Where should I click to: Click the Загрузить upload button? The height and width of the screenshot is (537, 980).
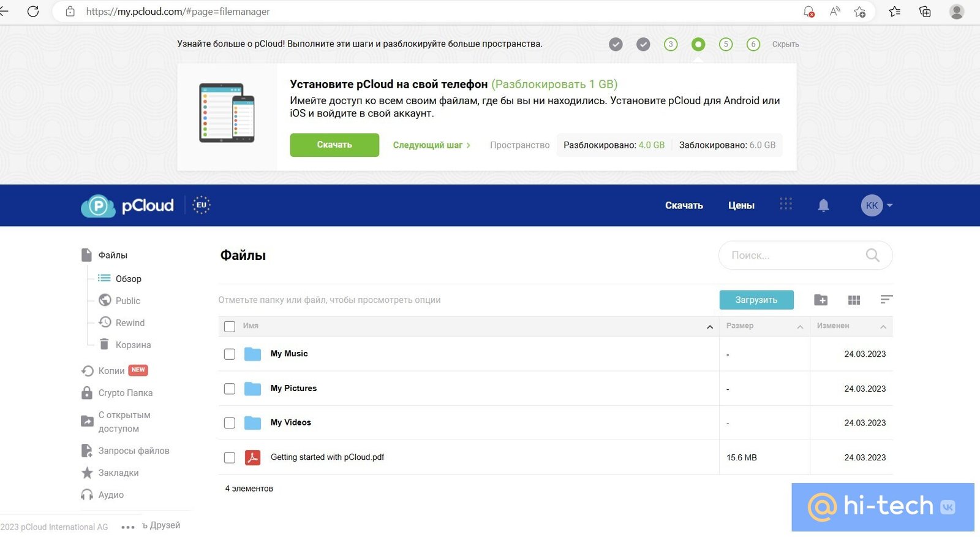(756, 300)
